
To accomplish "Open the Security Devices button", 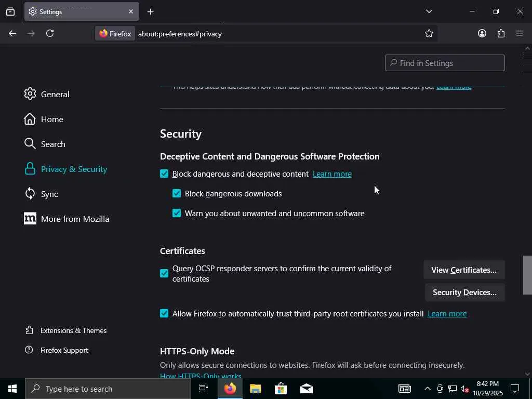I will (x=464, y=292).
